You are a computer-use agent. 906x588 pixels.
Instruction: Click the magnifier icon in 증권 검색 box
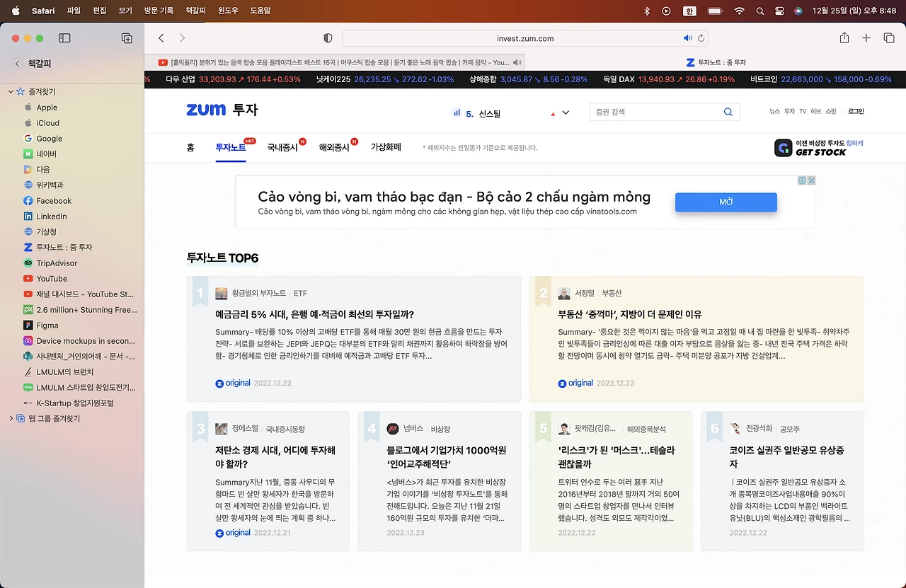click(728, 112)
